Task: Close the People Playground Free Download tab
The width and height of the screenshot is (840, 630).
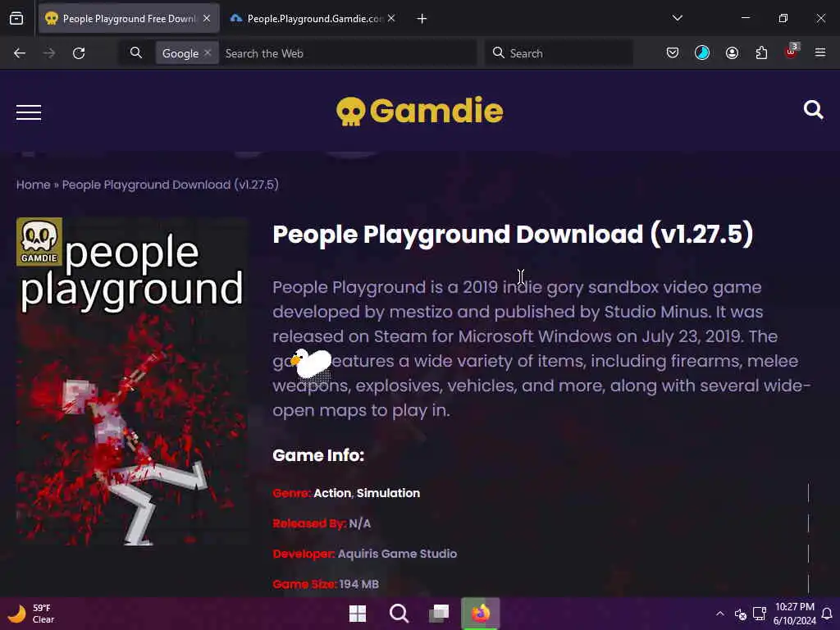Action: [207, 18]
